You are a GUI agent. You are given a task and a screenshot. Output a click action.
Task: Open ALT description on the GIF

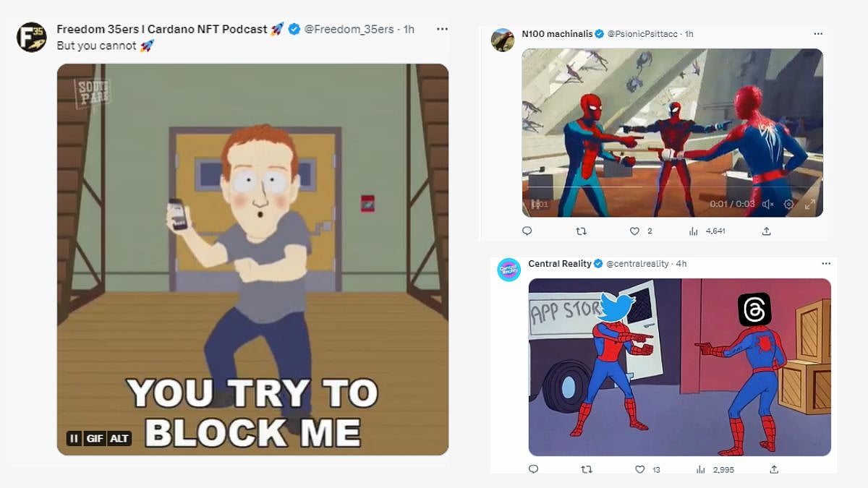pyautogui.click(x=119, y=438)
